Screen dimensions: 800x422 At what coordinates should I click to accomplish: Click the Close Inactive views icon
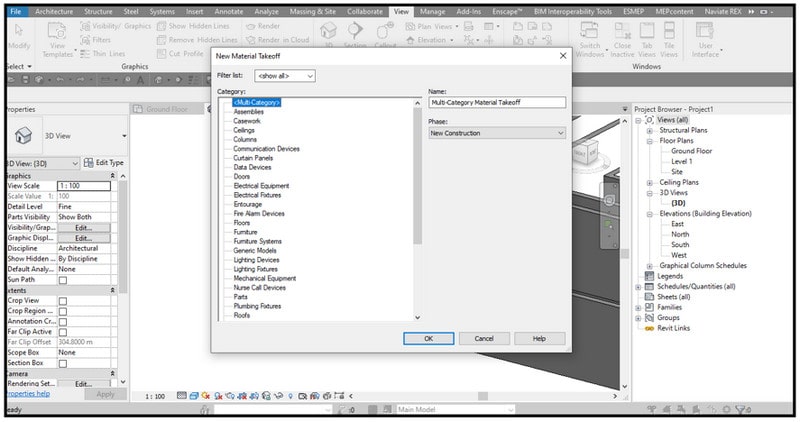point(622,31)
